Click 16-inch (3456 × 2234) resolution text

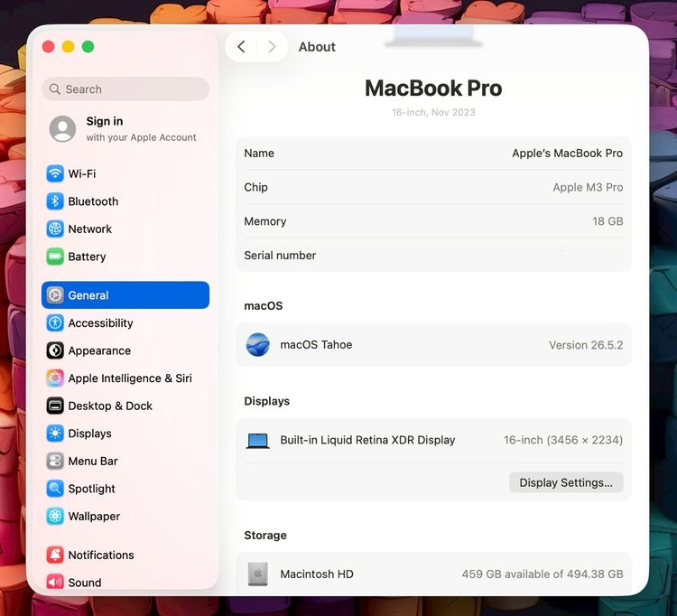tap(563, 440)
